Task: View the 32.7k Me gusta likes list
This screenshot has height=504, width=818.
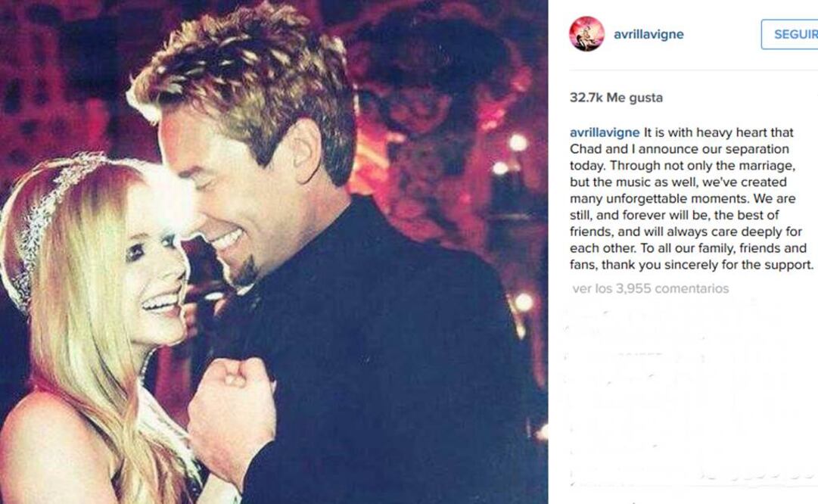Action: pyautogui.click(x=616, y=98)
